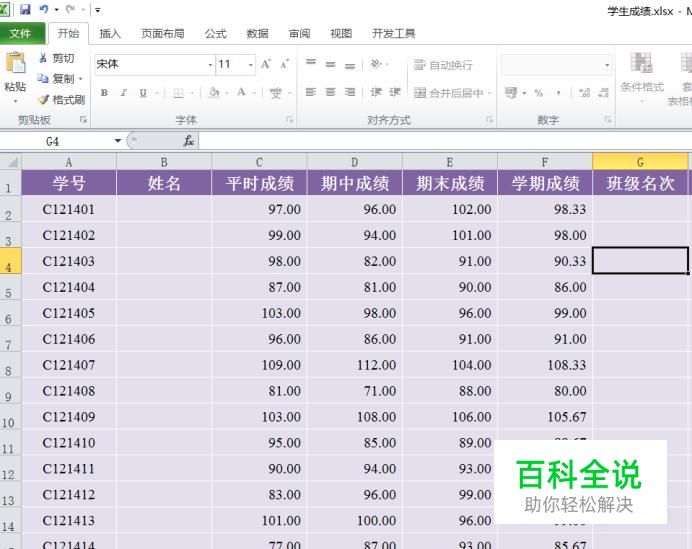This screenshot has width=692, height=549.
Task: Switch to the 开发工具 ribbon tab
Action: [394, 34]
